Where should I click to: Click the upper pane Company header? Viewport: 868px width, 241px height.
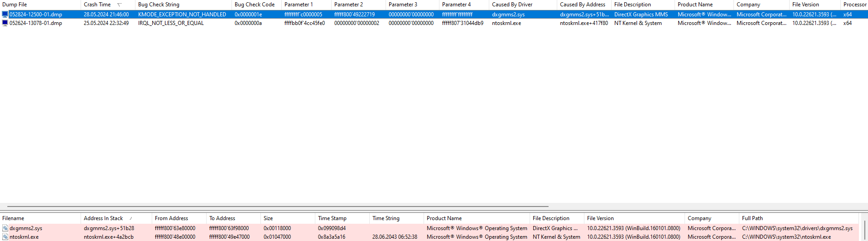click(762, 5)
